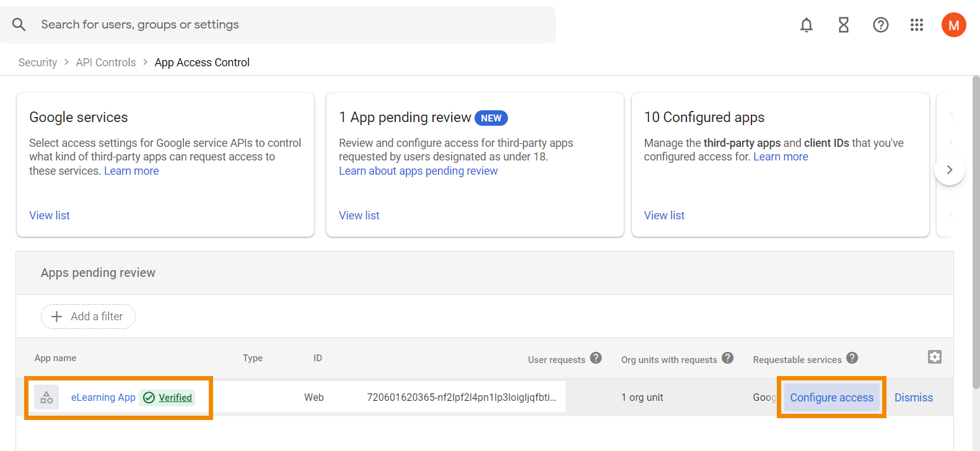This screenshot has height=451, width=980.
Task: Open the Google apps grid launcher
Action: point(917,25)
